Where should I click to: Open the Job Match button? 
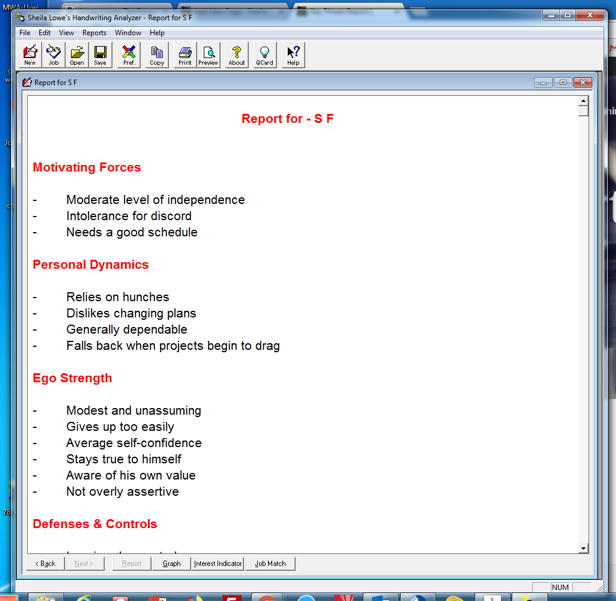point(270,563)
